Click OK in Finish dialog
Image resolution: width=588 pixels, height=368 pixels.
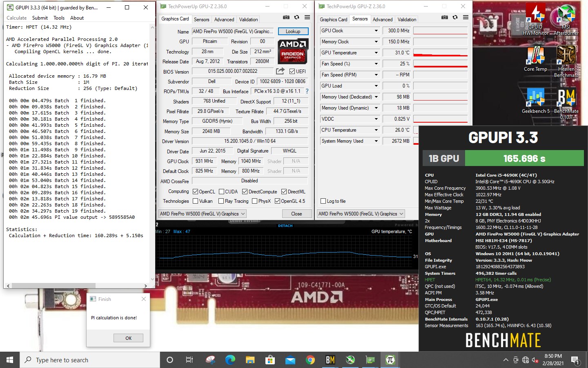click(128, 338)
